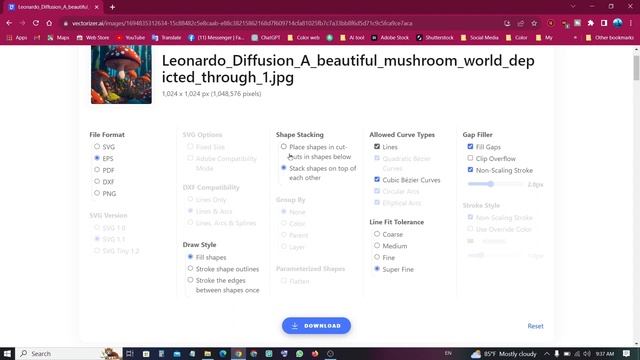Open the 'Color web' bookmarks folder
Image resolution: width=640 pixels, height=360 pixels.
point(304,38)
